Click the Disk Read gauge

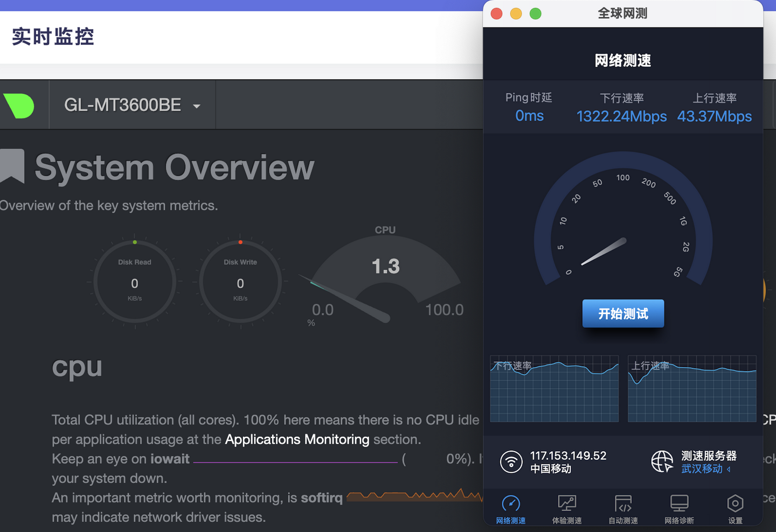point(135,281)
